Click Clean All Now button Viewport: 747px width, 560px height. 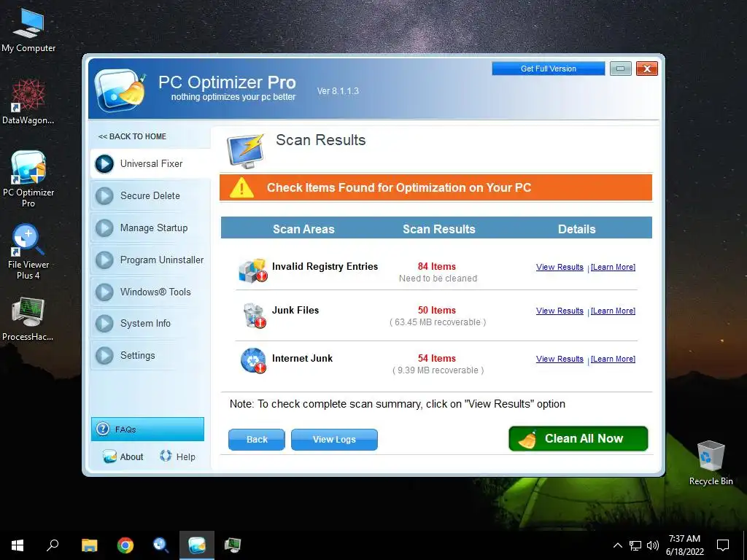point(578,438)
